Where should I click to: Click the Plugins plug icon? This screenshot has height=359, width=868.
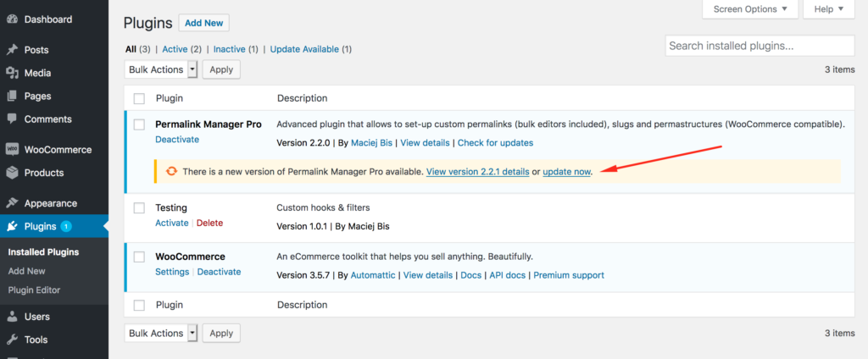(12, 226)
